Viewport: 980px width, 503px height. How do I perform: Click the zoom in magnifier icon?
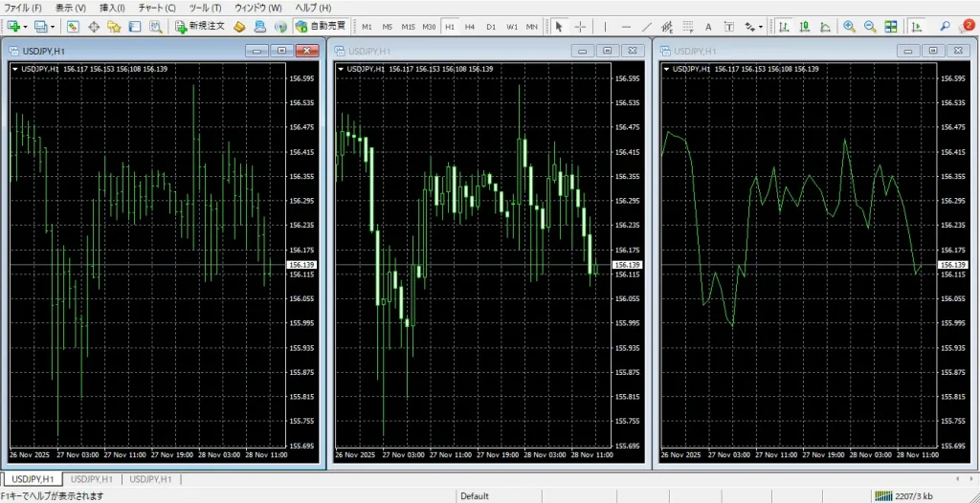[849, 27]
